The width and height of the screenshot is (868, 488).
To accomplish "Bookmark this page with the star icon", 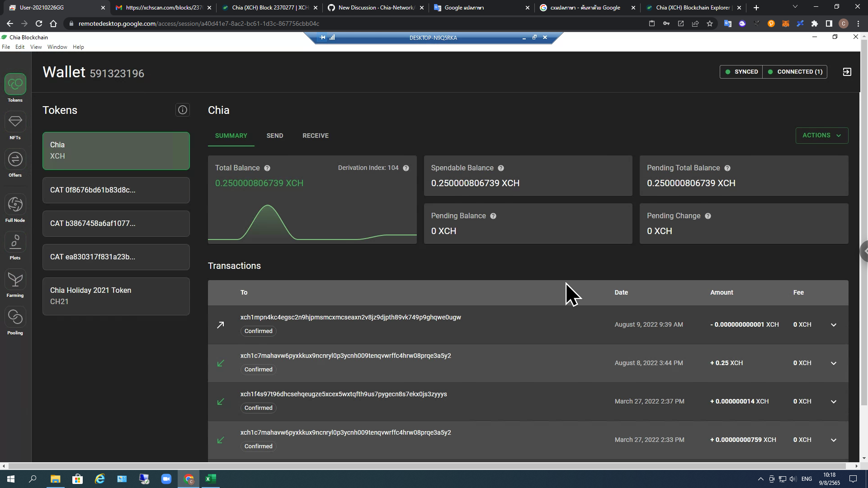I will (710, 23).
